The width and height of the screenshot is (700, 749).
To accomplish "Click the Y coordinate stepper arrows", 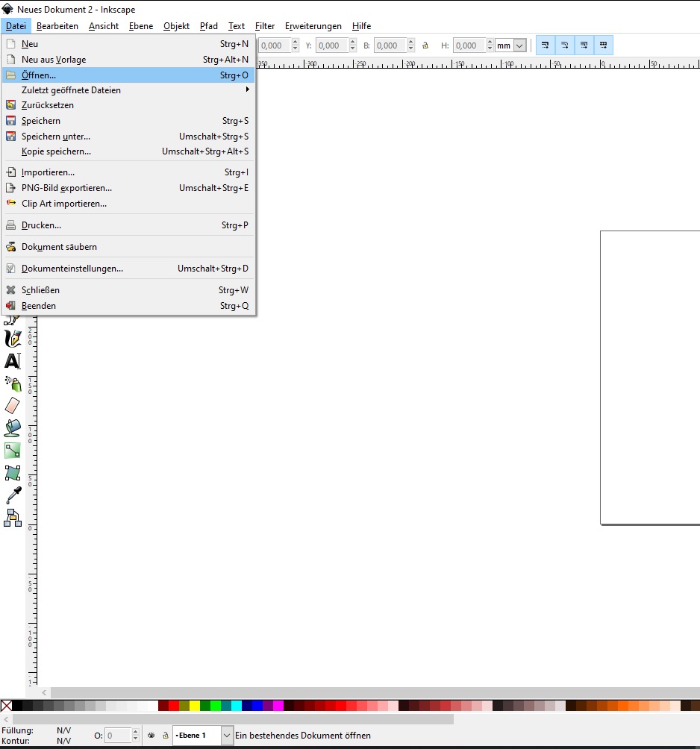I will [353, 46].
